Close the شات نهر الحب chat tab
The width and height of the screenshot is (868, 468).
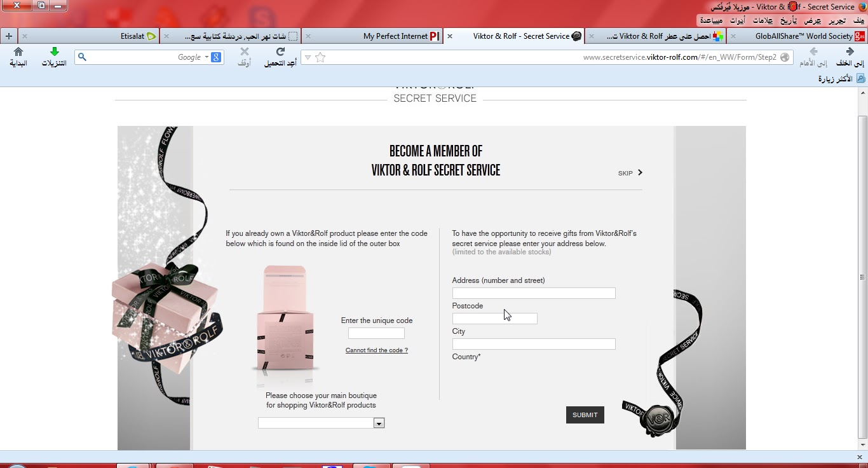[166, 36]
